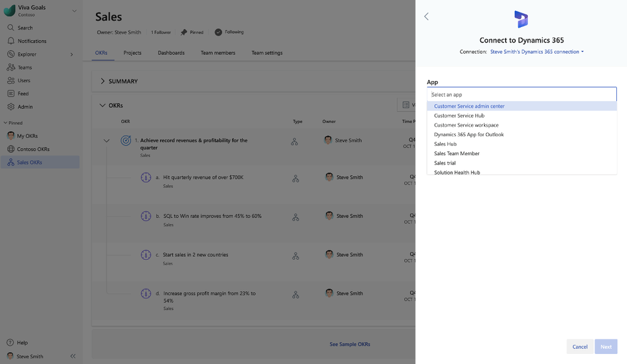
Task: Open Admin settings in sidebar
Action: pos(25,107)
